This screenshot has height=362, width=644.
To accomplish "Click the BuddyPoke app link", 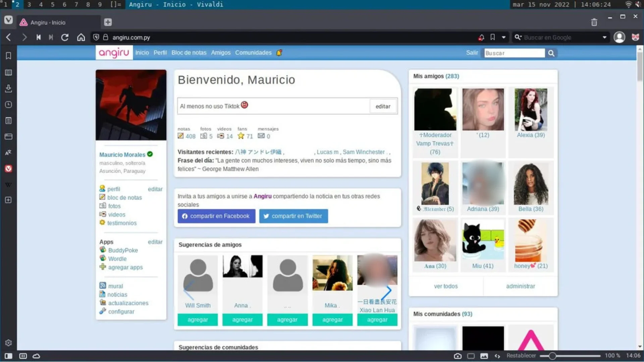I will coord(123,250).
